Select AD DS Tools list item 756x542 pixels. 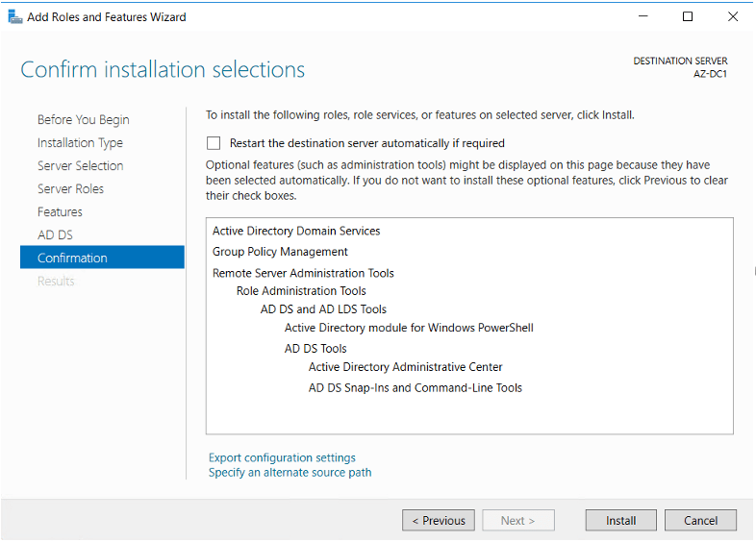[x=315, y=349]
